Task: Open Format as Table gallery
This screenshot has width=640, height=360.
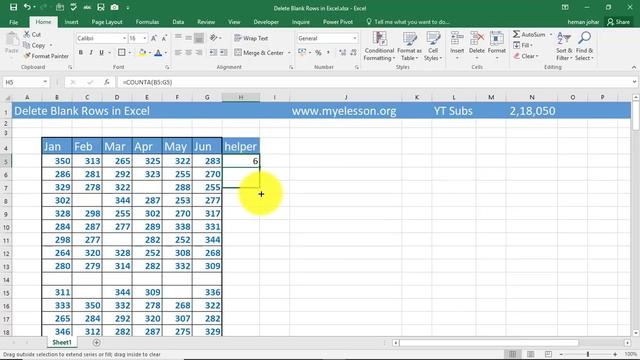Action: [x=409, y=46]
